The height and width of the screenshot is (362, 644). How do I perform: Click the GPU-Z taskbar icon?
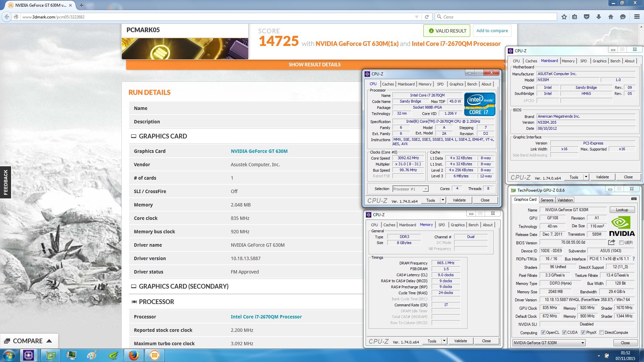51,355
